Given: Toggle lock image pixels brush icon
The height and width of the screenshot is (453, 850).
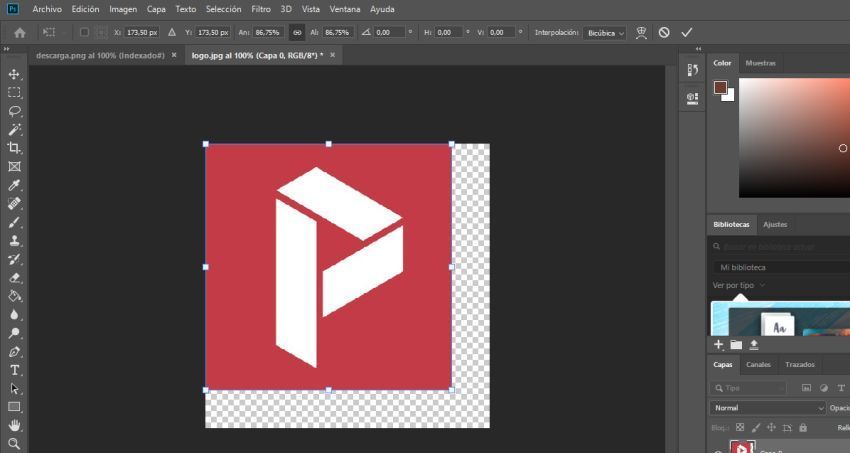Looking at the screenshot, I should [756, 428].
